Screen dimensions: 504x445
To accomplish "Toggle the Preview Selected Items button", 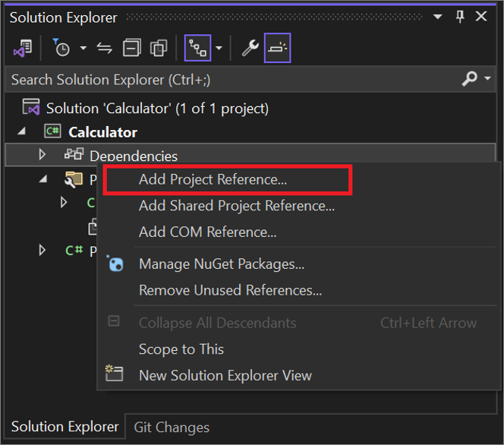I will point(277,49).
